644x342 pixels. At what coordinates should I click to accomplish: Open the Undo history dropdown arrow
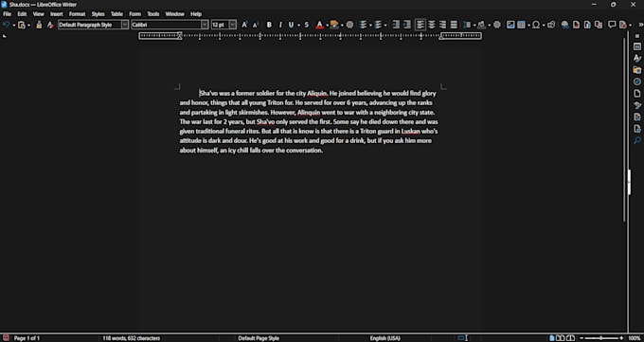[x=13, y=25]
